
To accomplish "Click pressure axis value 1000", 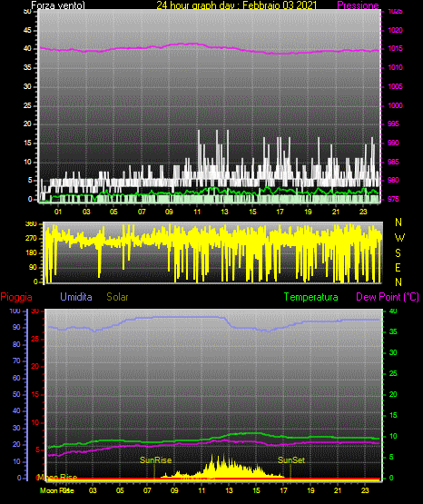I will (x=395, y=105).
